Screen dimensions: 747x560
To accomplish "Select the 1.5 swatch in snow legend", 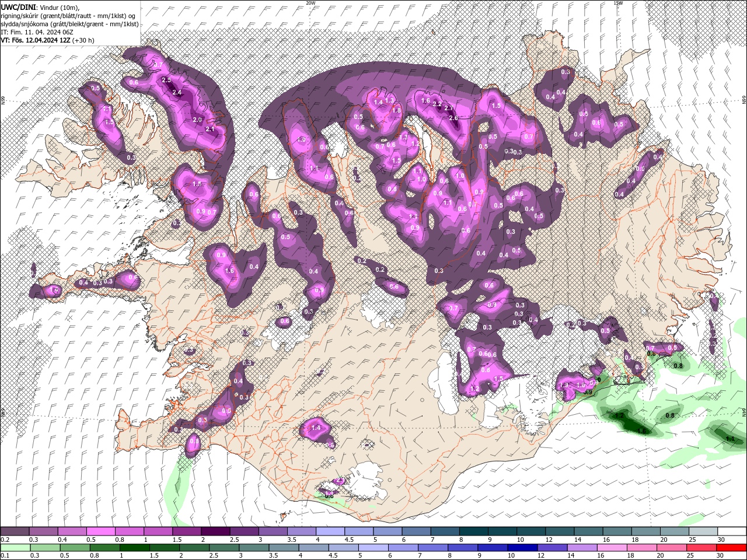I will pos(187,531).
